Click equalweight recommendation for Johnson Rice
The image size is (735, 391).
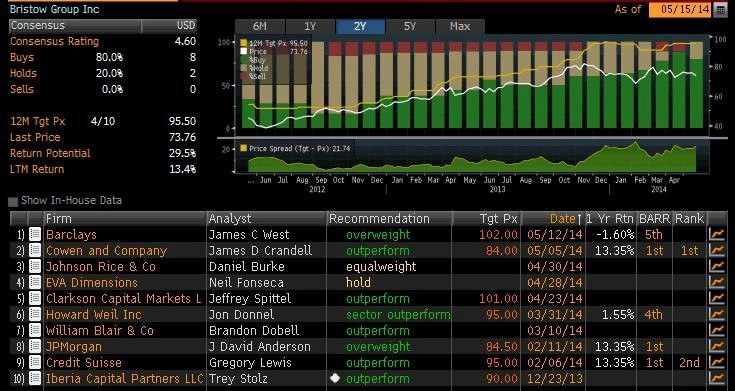[381, 266]
